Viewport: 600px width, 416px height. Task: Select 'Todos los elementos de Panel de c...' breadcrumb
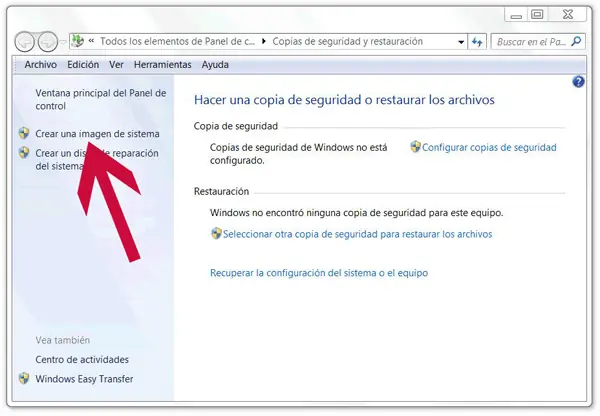tap(178, 41)
